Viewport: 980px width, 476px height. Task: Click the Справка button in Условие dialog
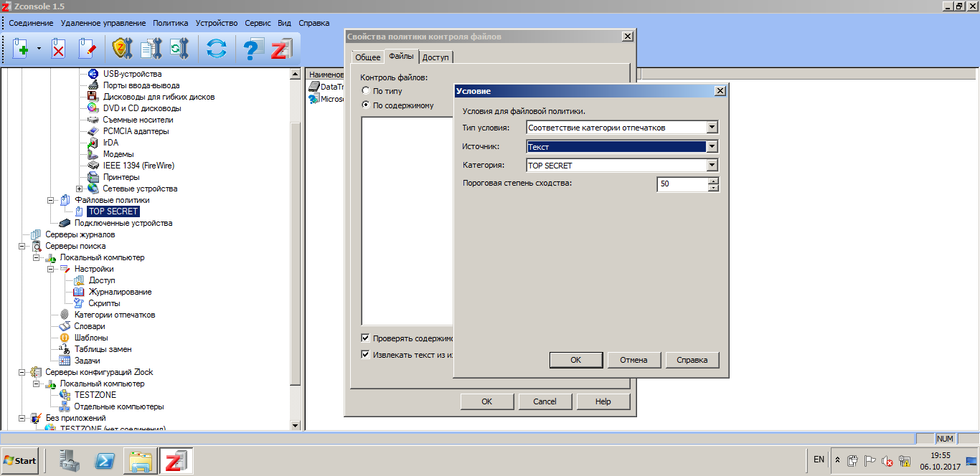point(692,360)
